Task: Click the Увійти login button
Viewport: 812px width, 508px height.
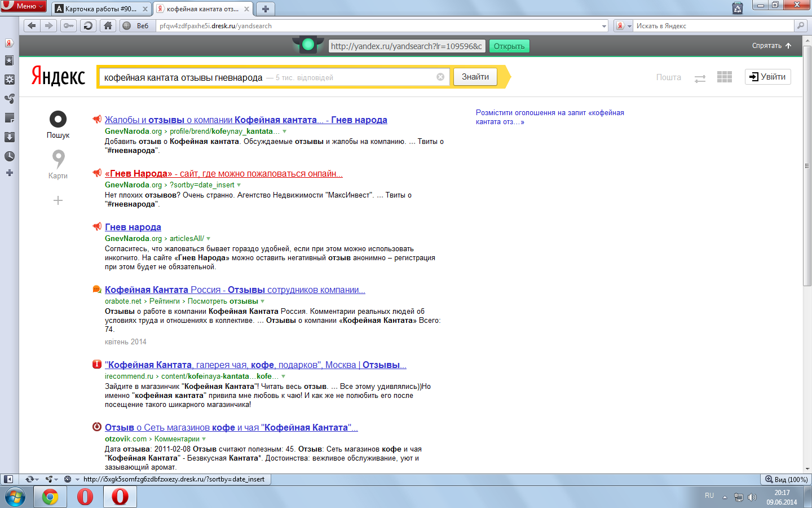Action: pyautogui.click(x=768, y=77)
